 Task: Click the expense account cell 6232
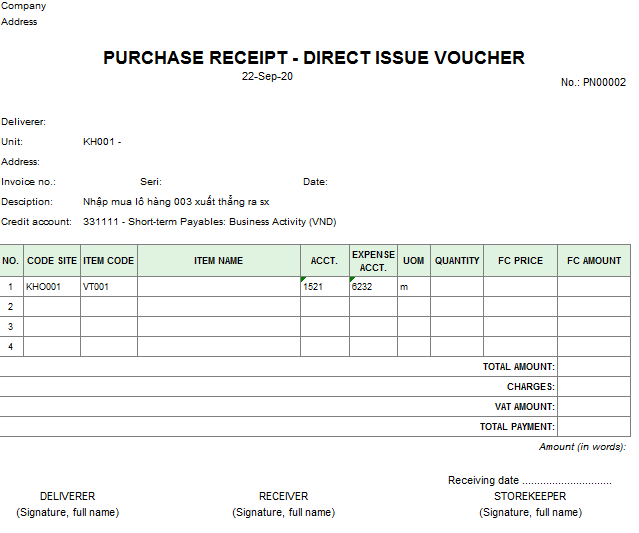(373, 287)
